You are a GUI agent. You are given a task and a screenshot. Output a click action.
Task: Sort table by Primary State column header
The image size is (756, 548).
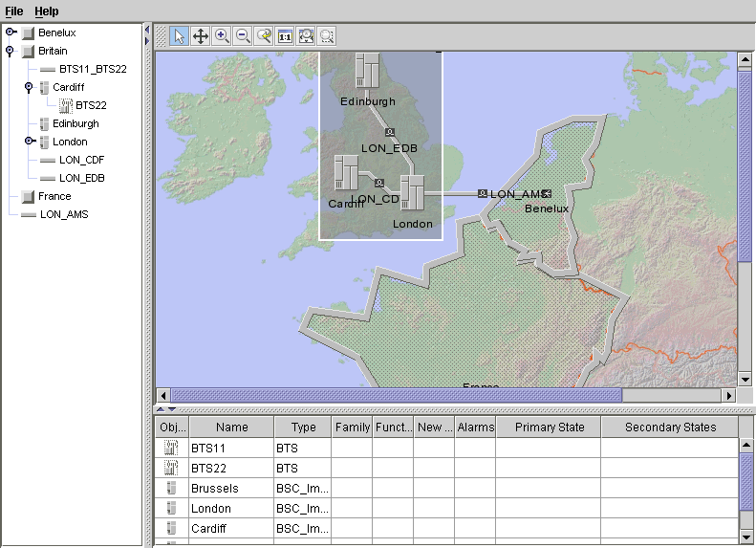[549, 427]
